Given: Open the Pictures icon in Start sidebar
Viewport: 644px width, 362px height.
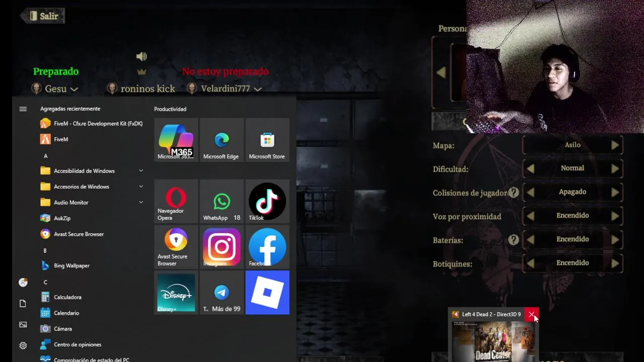Looking at the screenshot, I should coord(23,325).
